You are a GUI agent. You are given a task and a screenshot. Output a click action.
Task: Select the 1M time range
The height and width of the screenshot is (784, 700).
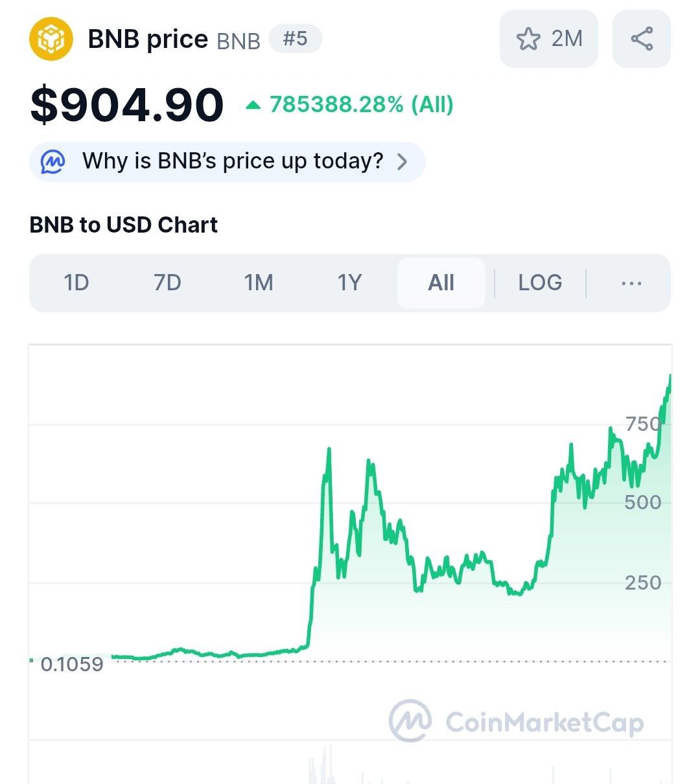[x=259, y=283]
